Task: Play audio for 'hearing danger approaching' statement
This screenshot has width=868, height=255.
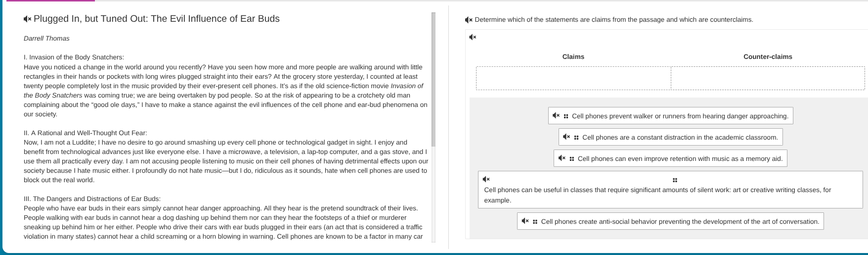Action: pos(556,116)
